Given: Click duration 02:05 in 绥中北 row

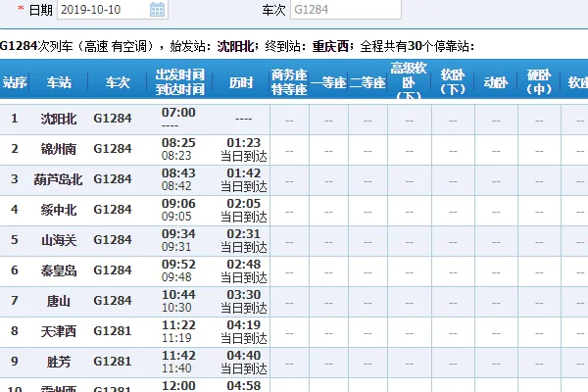Looking at the screenshot, I should pyautogui.click(x=244, y=203).
